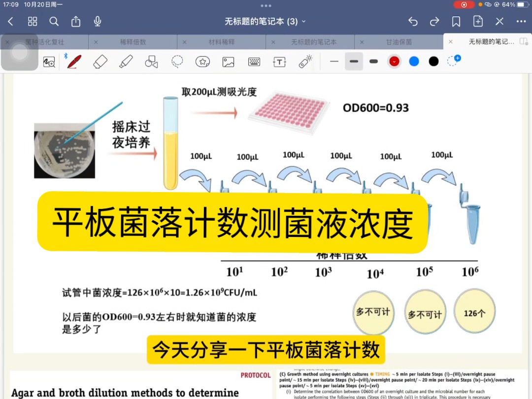The width and height of the screenshot is (532, 399).
Task: Open the keyboard typing tool
Action: pos(254,62)
